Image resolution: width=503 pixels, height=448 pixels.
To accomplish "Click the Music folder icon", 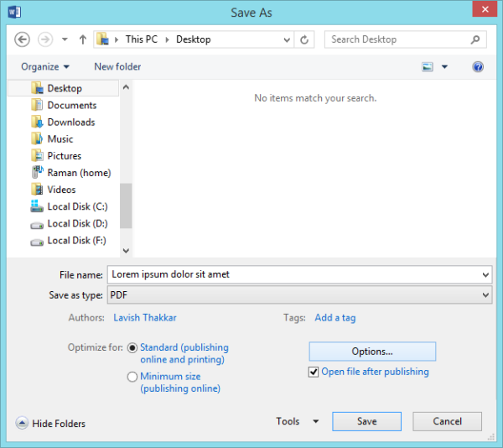I will click(x=37, y=138).
